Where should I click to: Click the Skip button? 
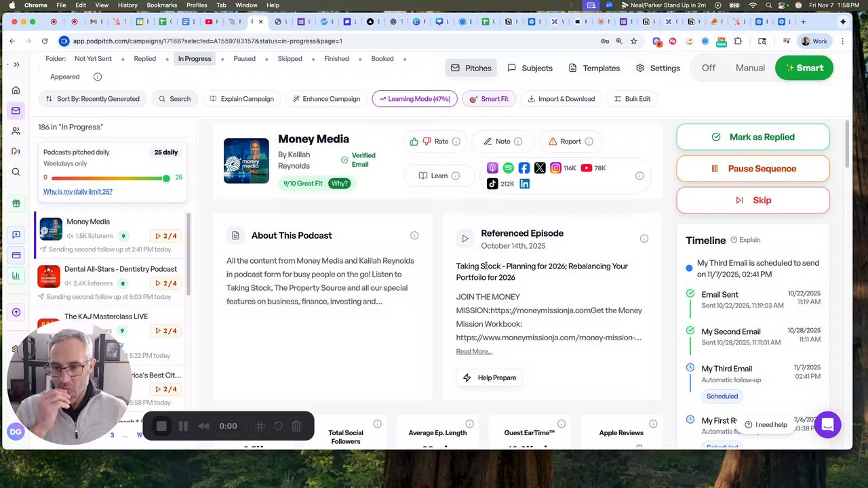[x=753, y=201]
